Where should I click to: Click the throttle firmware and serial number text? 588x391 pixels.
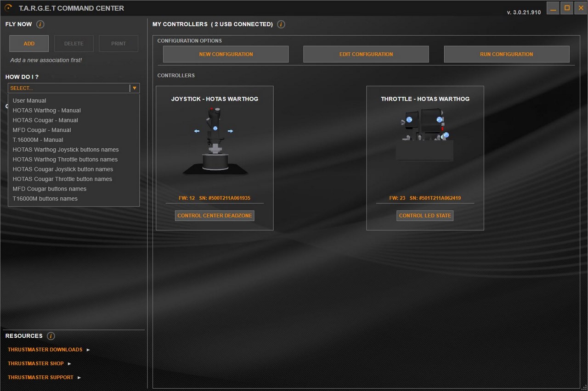[x=425, y=198]
